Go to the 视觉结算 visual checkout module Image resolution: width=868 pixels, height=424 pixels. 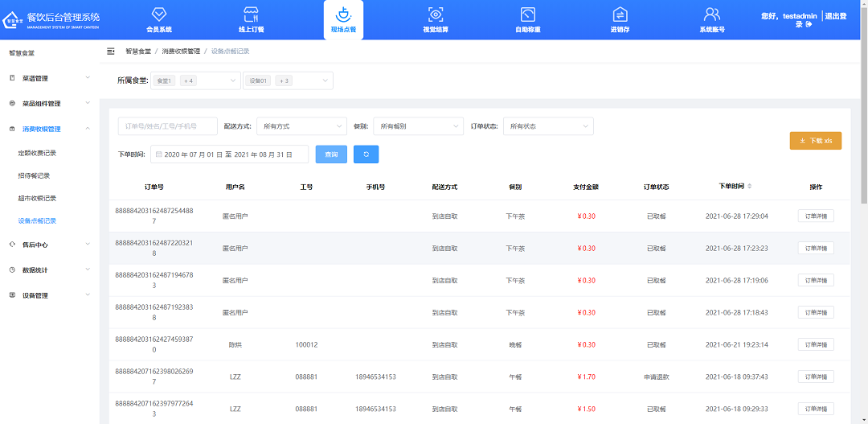tap(435, 19)
